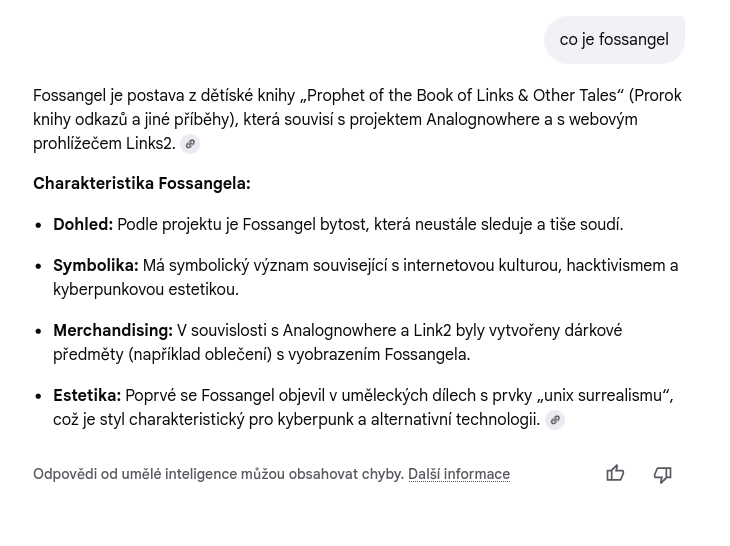This screenshot has height=546, width=730.
Task: Click the AI error disclaimer text
Action: pos(218,474)
